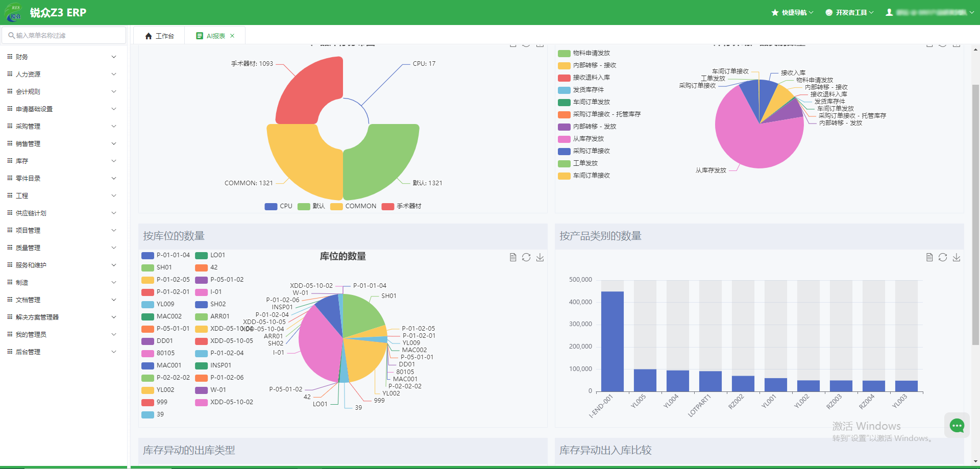Open the 解决方案管理器 menu item
Viewport: 980px width, 469px height.
click(63, 317)
